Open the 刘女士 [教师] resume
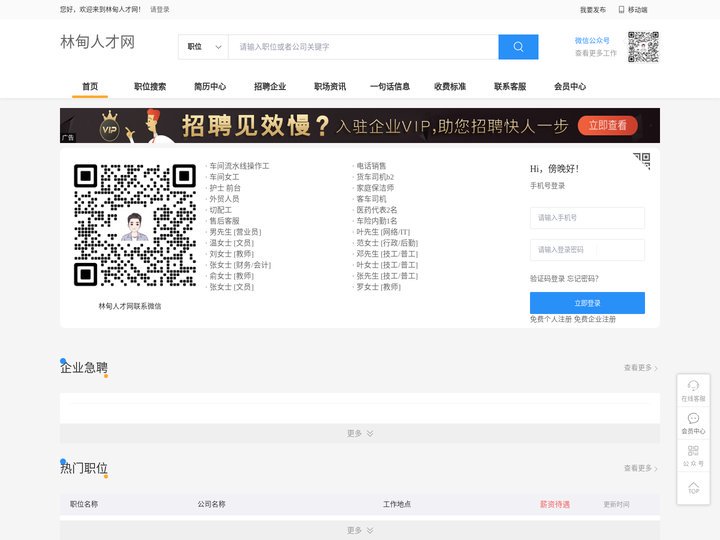This screenshot has height=540, width=720. pyautogui.click(x=231, y=254)
